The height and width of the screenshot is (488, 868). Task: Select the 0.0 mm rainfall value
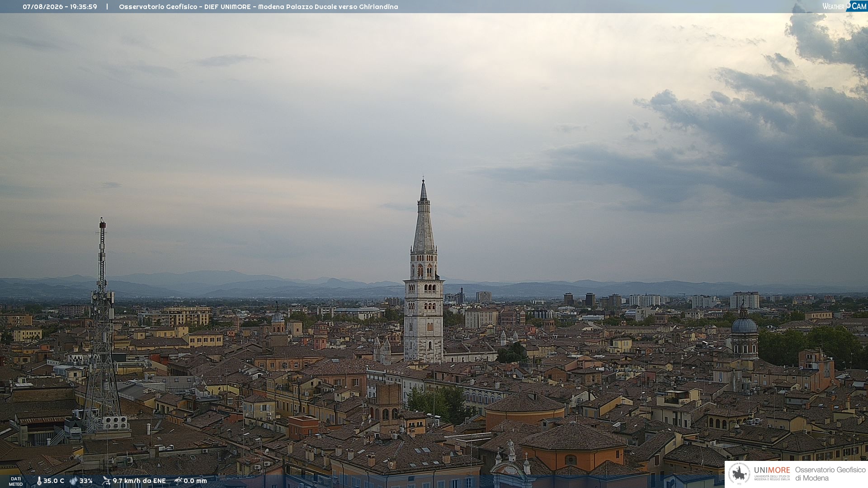(x=195, y=481)
